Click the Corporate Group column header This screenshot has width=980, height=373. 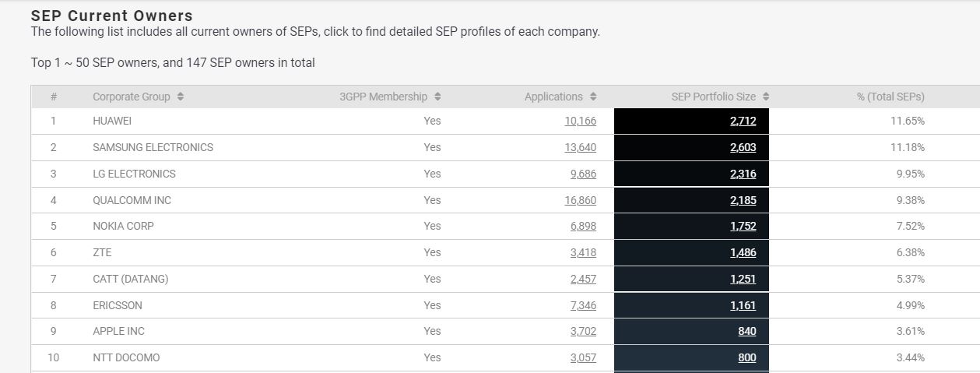tap(131, 97)
